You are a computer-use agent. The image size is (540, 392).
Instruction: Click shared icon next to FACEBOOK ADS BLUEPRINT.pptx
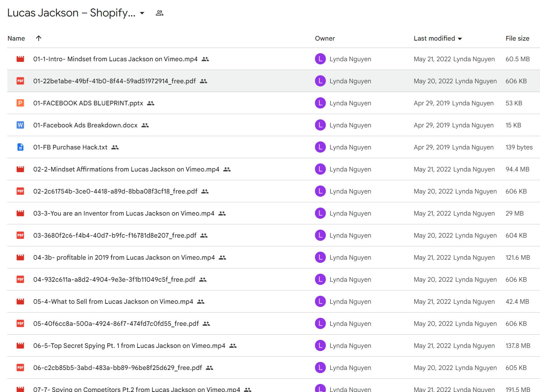tap(151, 103)
